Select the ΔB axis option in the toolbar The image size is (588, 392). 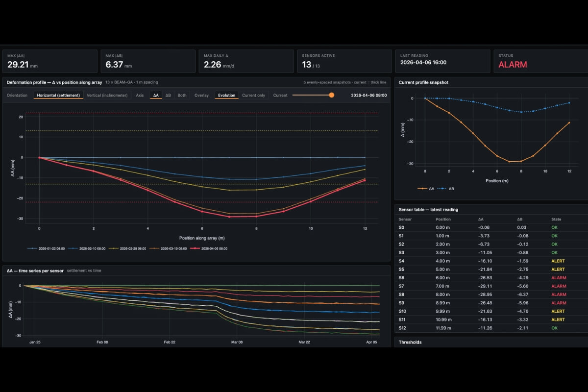[168, 95]
